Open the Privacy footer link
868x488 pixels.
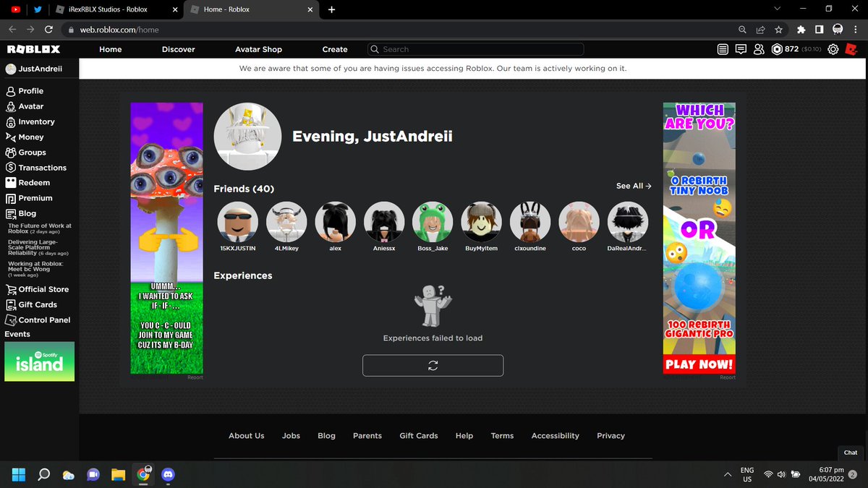610,436
